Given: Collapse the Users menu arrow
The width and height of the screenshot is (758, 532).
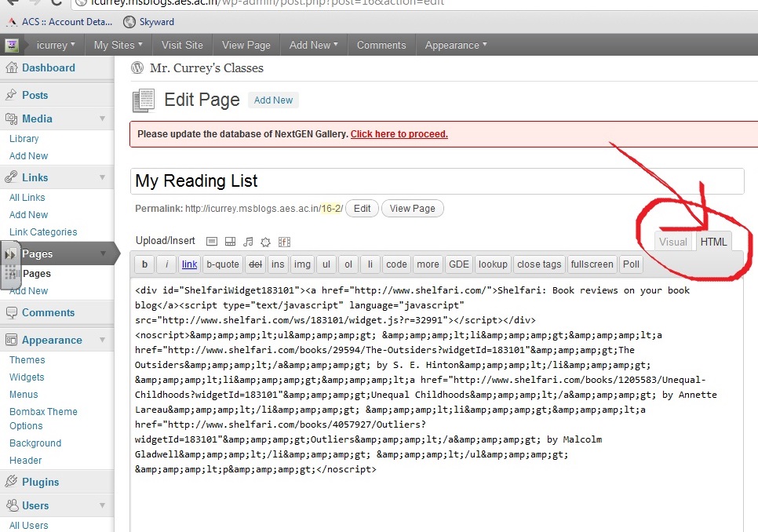Looking at the screenshot, I should pyautogui.click(x=103, y=505).
